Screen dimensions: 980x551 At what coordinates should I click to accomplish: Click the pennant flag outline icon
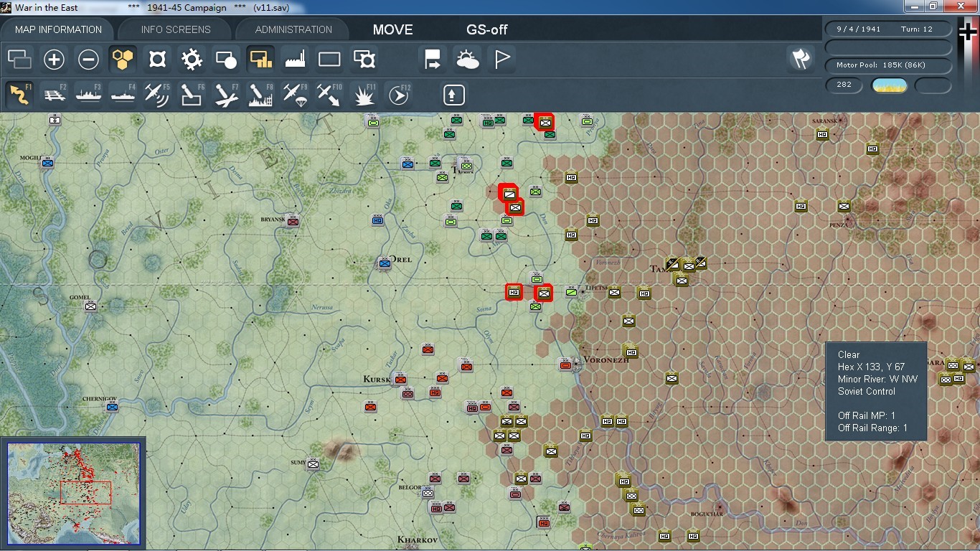point(501,60)
